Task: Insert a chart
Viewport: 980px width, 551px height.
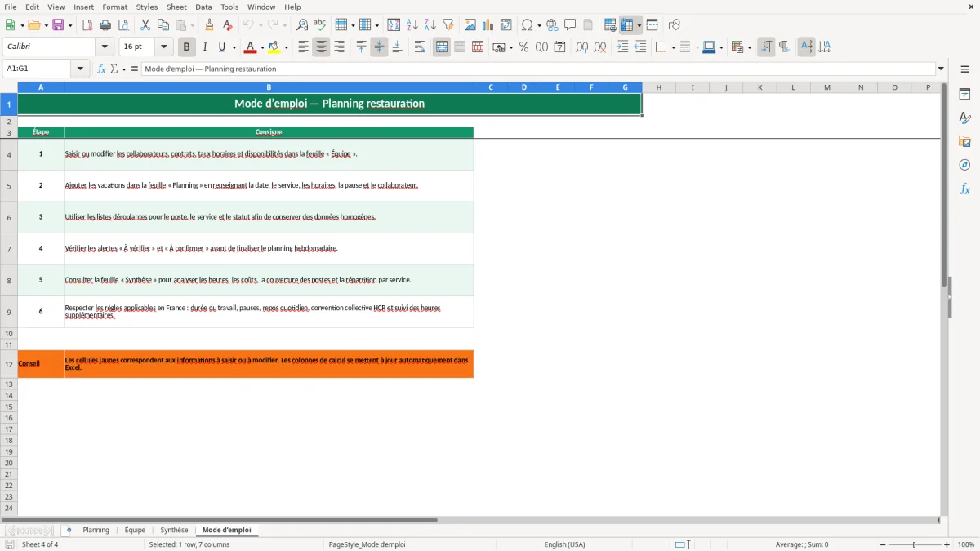Action: (x=488, y=25)
